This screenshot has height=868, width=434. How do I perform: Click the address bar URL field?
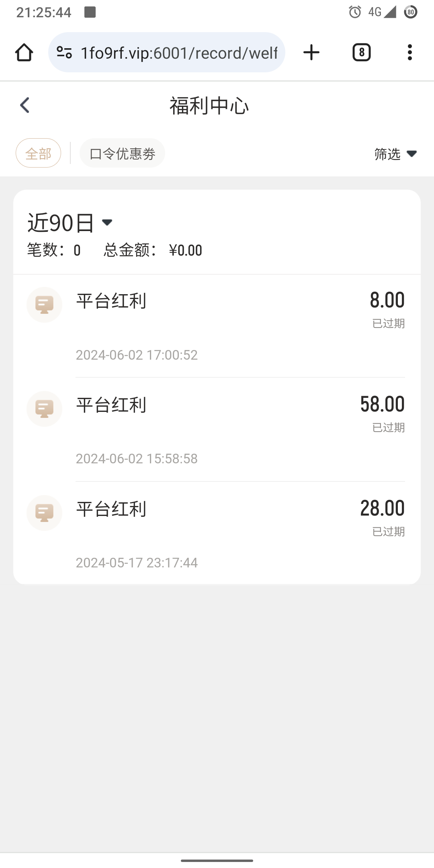pos(179,53)
